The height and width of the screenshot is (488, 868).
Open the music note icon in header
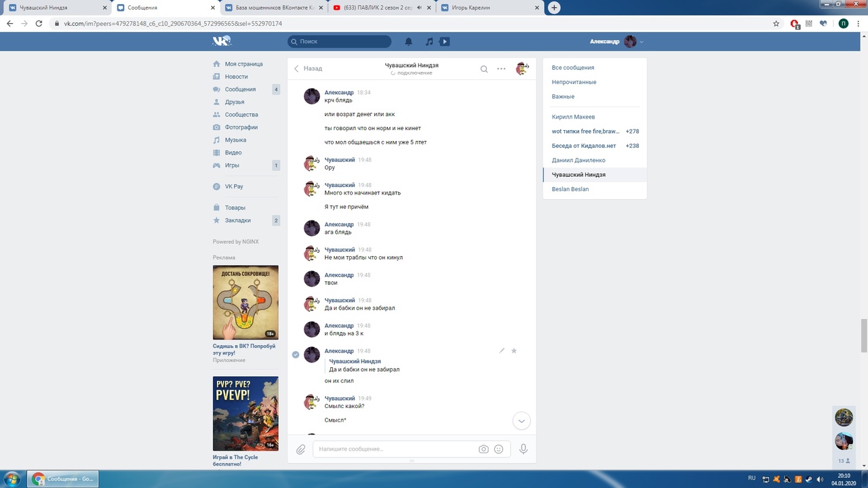(x=429, y=41)
